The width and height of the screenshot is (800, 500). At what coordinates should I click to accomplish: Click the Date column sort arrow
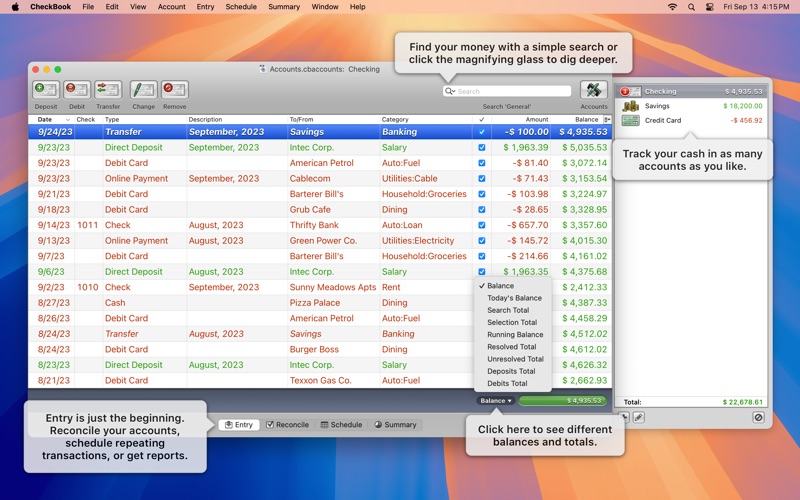[67, 119]
